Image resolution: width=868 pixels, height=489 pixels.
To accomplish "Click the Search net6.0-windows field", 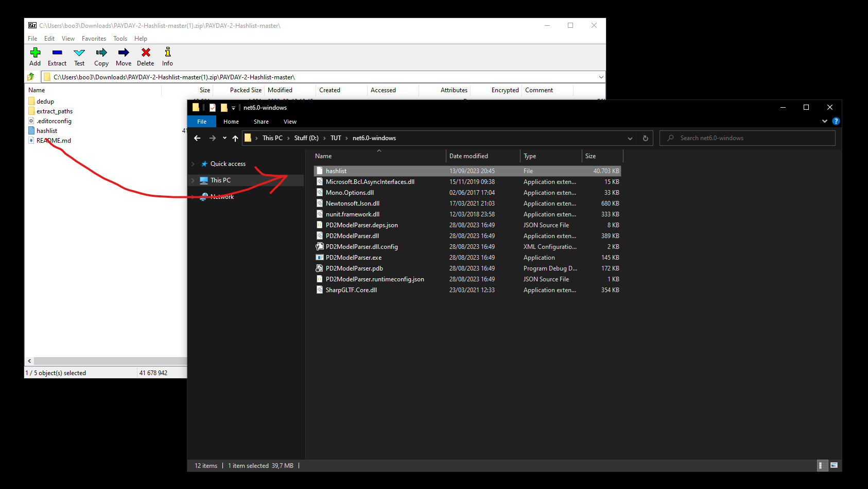I will (x=748, y=138).
